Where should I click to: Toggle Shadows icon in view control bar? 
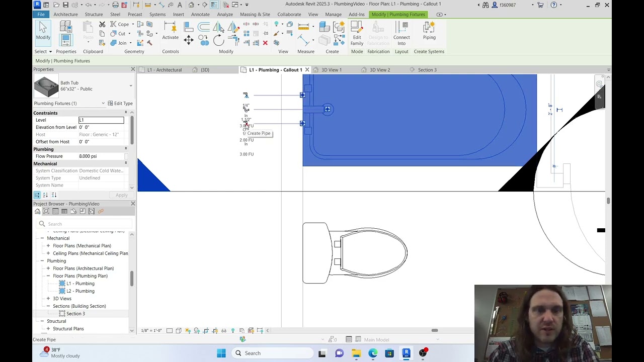point(197,330)
